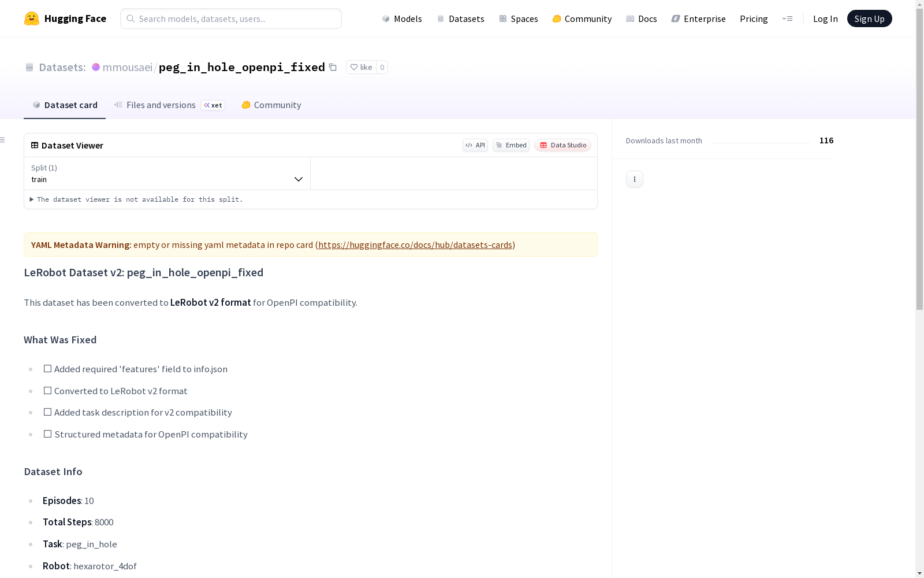Click the 'Total Steps: 8000' line
The image size is (924, 578).
(78, 522)
